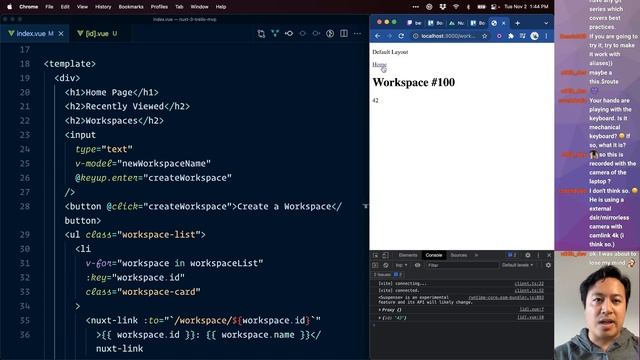Viewport: 640px width, 360px height.
Task: Bookmark the page with star icon
Action: [484, 36]
